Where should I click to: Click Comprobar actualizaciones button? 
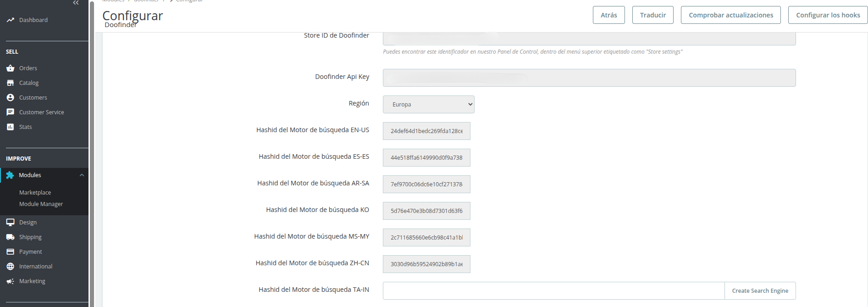730,15
